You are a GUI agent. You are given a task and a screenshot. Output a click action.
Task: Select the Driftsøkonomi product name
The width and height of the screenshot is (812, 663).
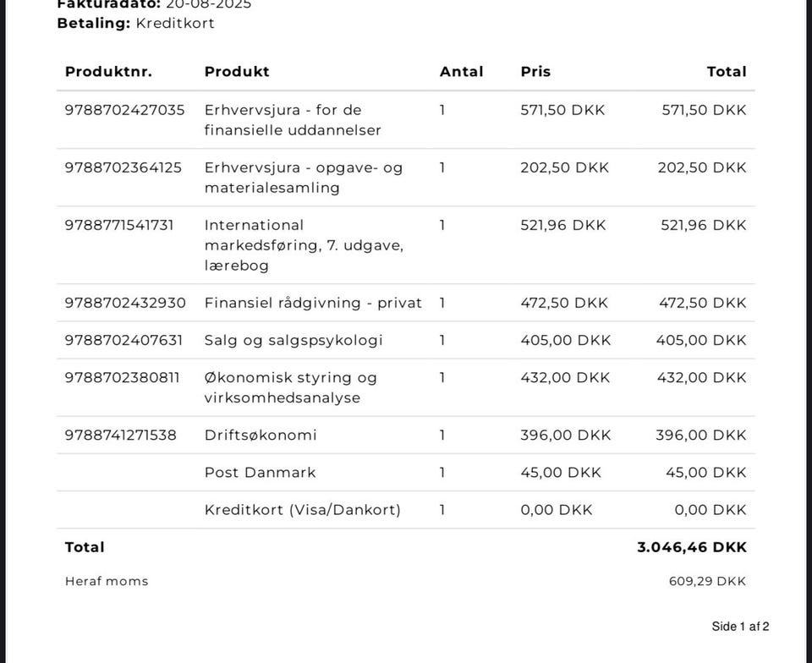(261, 435)
